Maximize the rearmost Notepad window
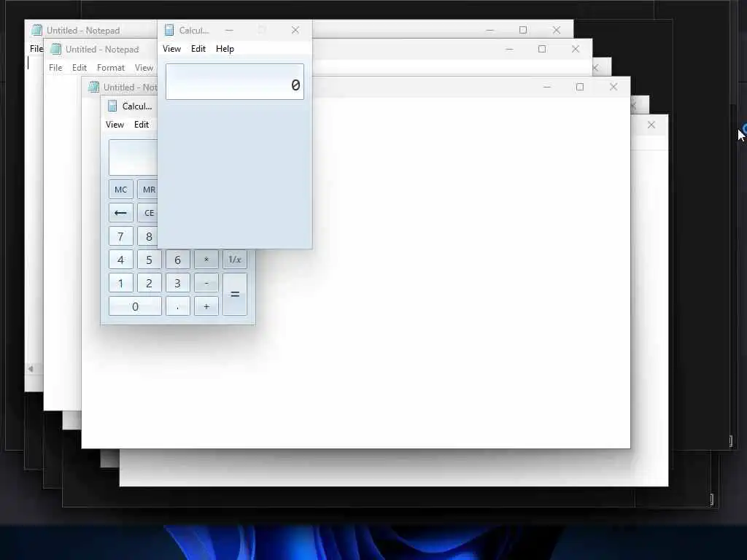 pos(523,30)
